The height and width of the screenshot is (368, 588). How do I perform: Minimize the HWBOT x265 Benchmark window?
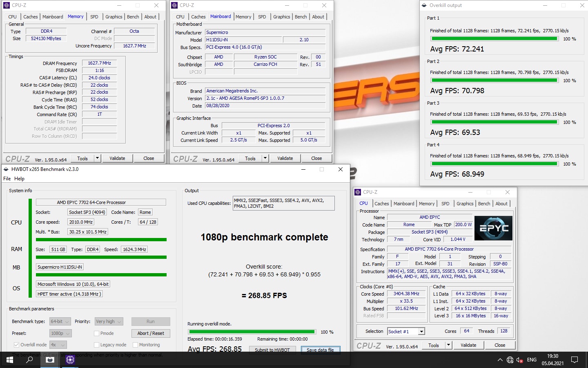pyautogui.click(x=303, y=169)
